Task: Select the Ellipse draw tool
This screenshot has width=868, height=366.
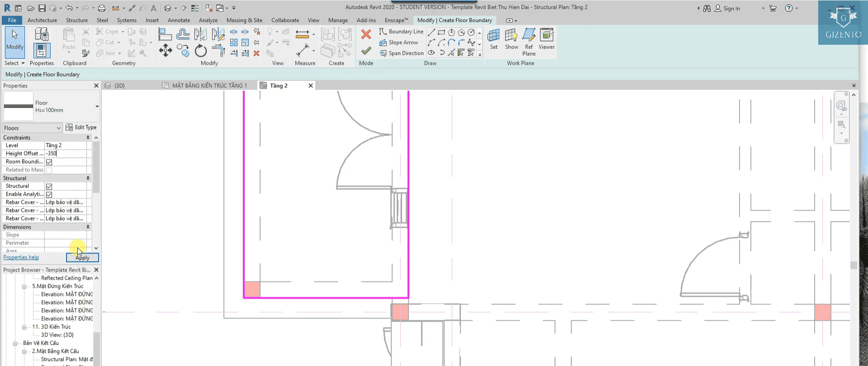Action: [x=432, y=53]
